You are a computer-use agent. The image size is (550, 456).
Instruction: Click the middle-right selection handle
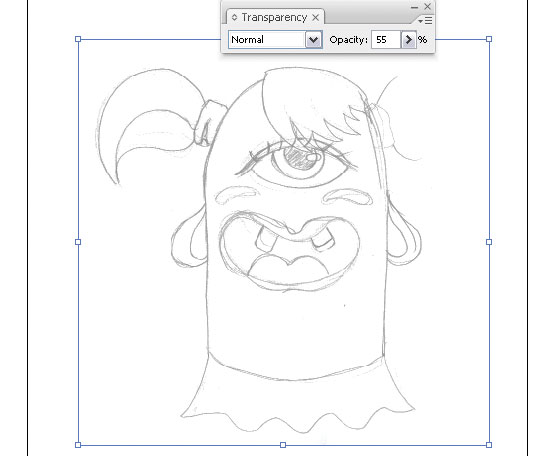489,242
